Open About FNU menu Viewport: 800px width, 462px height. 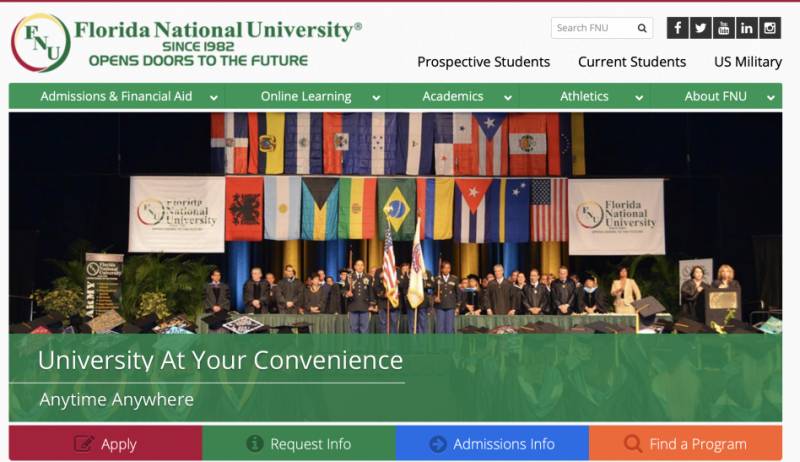(x=715, y=96)
